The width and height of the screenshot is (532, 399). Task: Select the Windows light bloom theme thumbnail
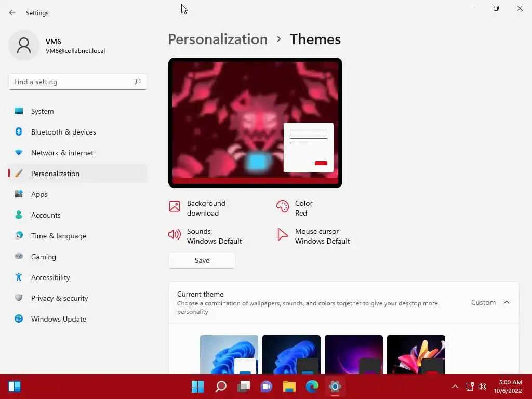[229, 354]
